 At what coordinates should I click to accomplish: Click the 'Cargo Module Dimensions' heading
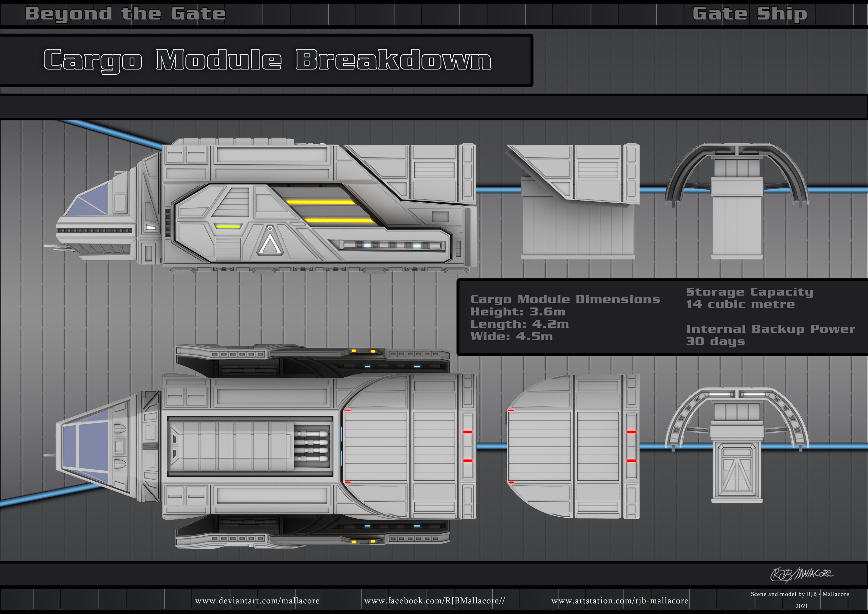pyautogui.click(x=565, y=299)
